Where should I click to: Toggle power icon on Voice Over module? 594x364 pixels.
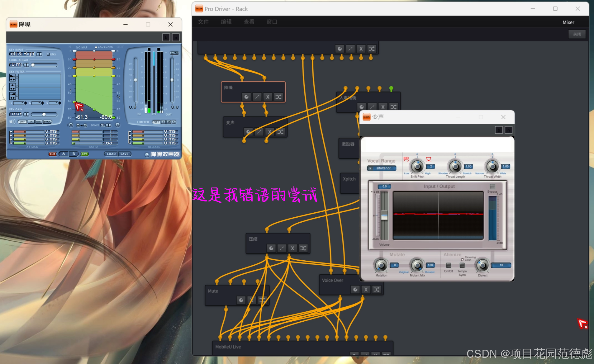(355, 290)
